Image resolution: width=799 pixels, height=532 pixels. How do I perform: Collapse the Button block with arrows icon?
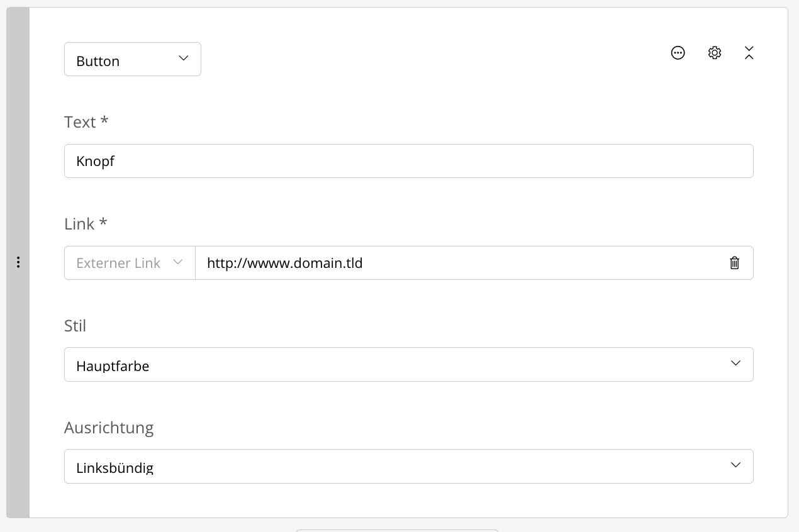coord(749,53)
